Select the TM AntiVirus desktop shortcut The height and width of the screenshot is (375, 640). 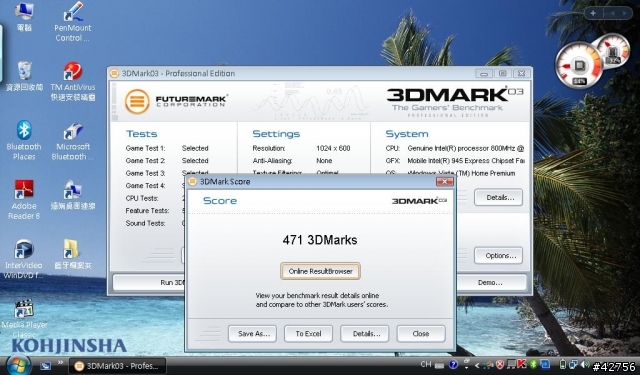73,81
